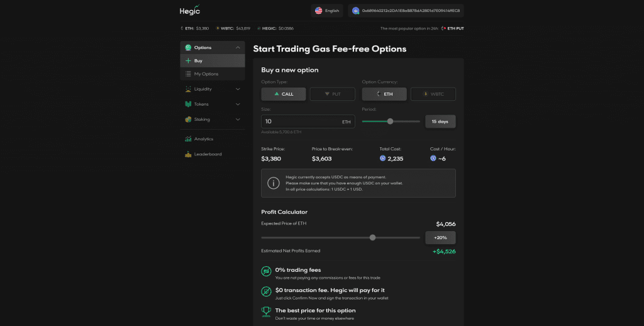Viewport: 644px width, 326px height.
Task: Click the estimated net profit +$4,526
Action: 444,252
